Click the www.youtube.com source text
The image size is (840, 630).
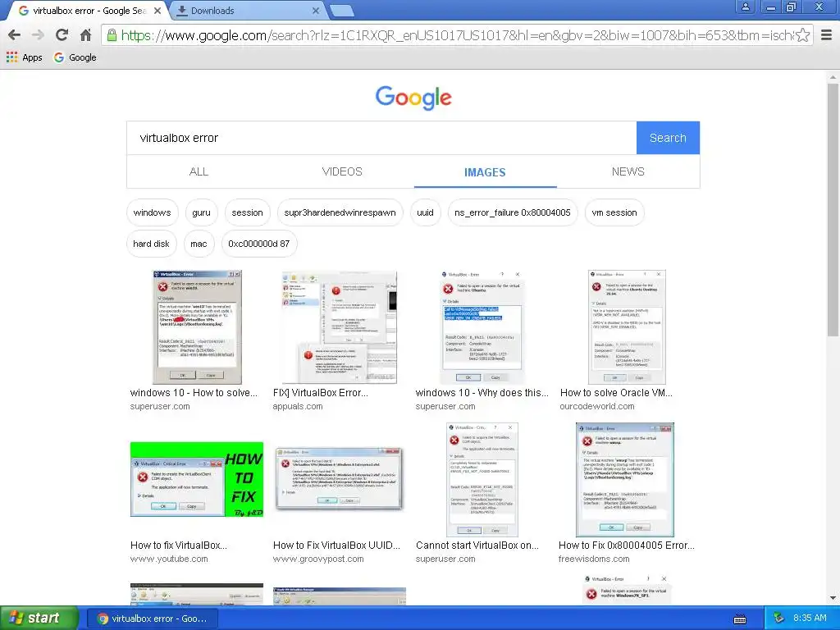click(x=169, y=559)
